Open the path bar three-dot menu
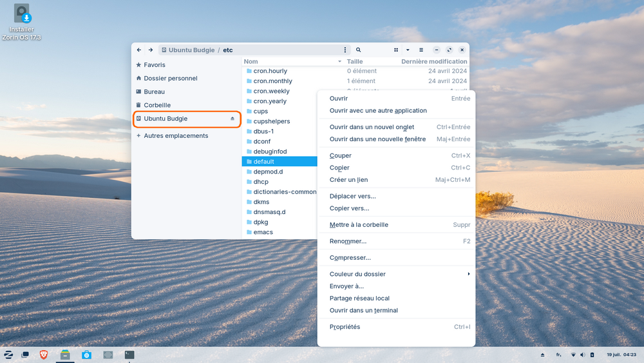 (345, 50)
